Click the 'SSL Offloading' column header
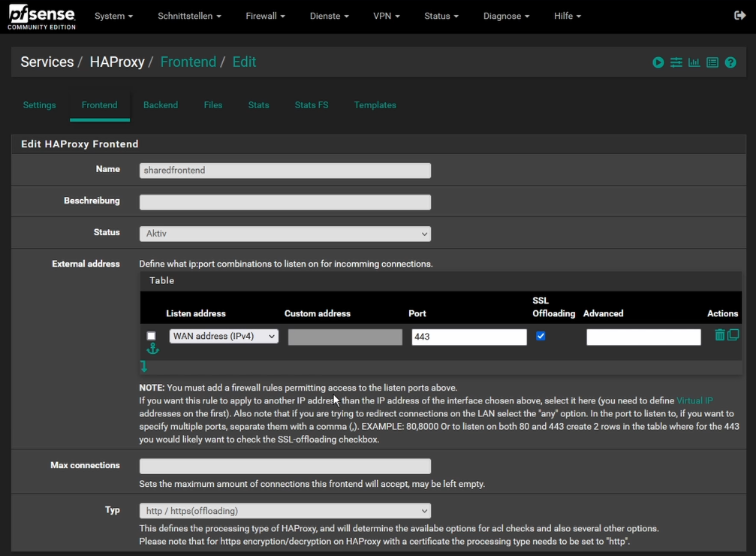This screenshot has height=556, width=756. click(x=553, y=307)
